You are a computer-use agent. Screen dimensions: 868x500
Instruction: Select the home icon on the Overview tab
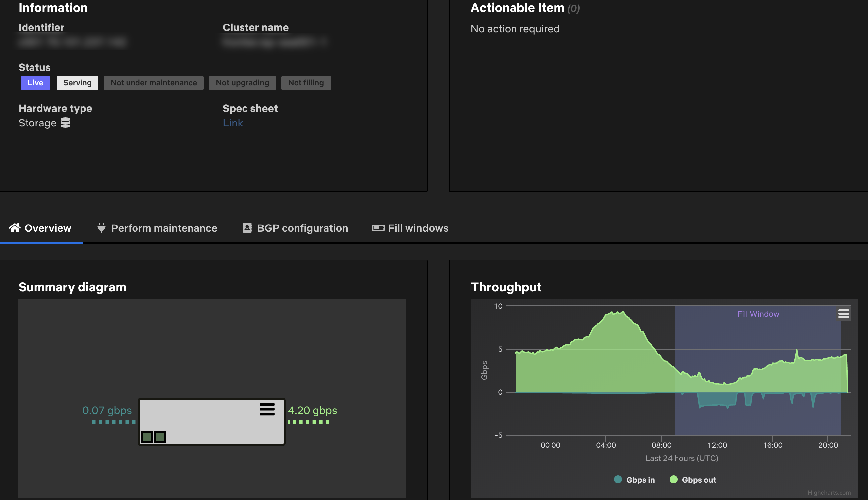click(x=15, y=228)
